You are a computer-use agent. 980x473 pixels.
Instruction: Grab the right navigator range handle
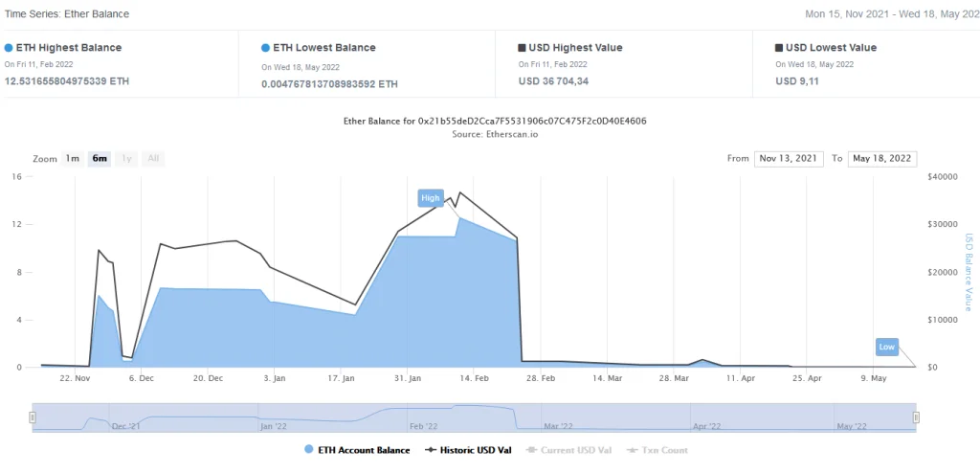(916, 417)
